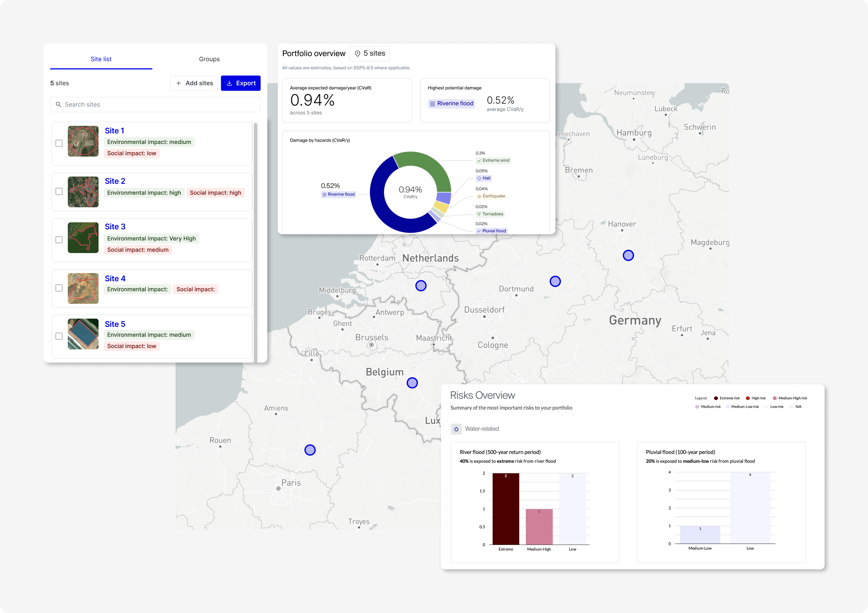Check the Site 1 checkbox

click(59, 143)
